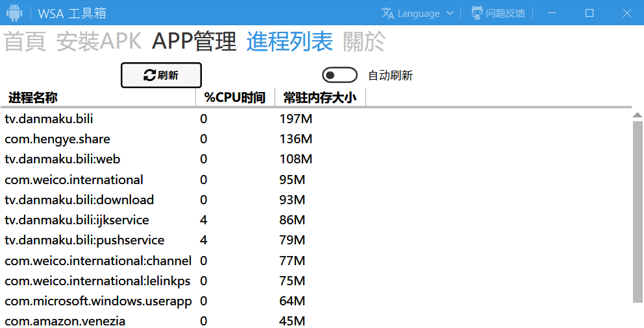Select the com.weico.international process row
644x328 pixels.
316,180
